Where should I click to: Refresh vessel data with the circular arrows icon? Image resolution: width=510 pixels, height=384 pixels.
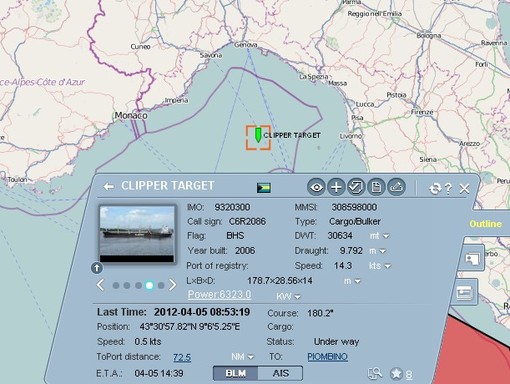pos(435,189)
